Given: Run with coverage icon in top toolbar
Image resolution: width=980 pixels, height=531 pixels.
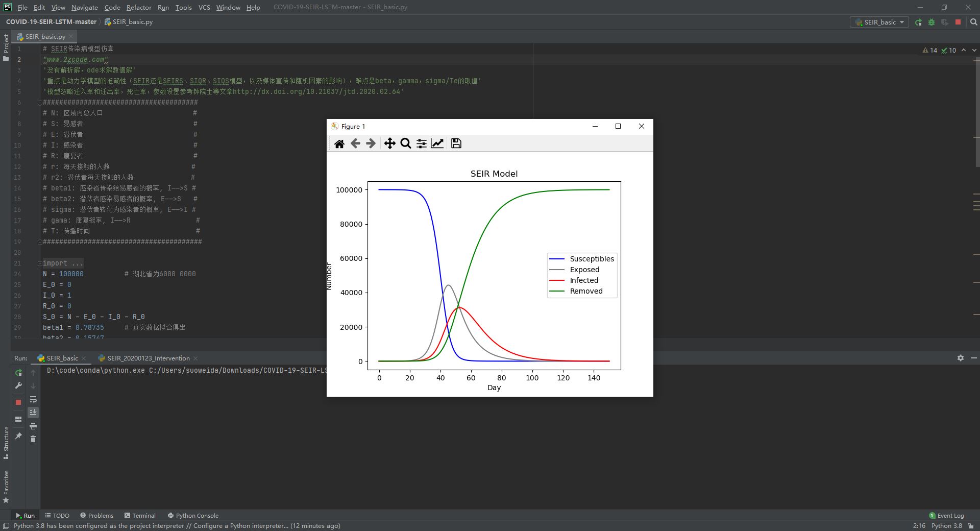Looking at the screenshot, I should (945, 22).
